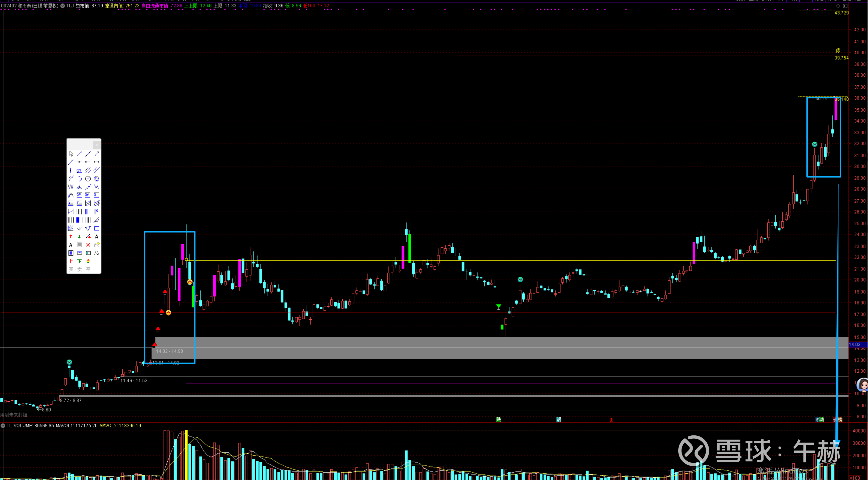Screen dimensions: 868x480
Task: Pick the green down-arrow marker tool
Action: click(79, 237)
